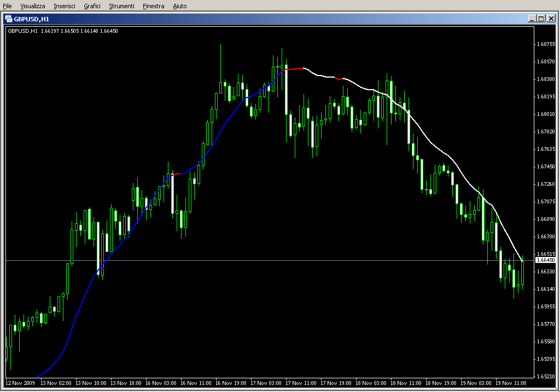Screen dimensions: 560x392
Task: Click price scale value 1.66330
Action: click(546, 272)
